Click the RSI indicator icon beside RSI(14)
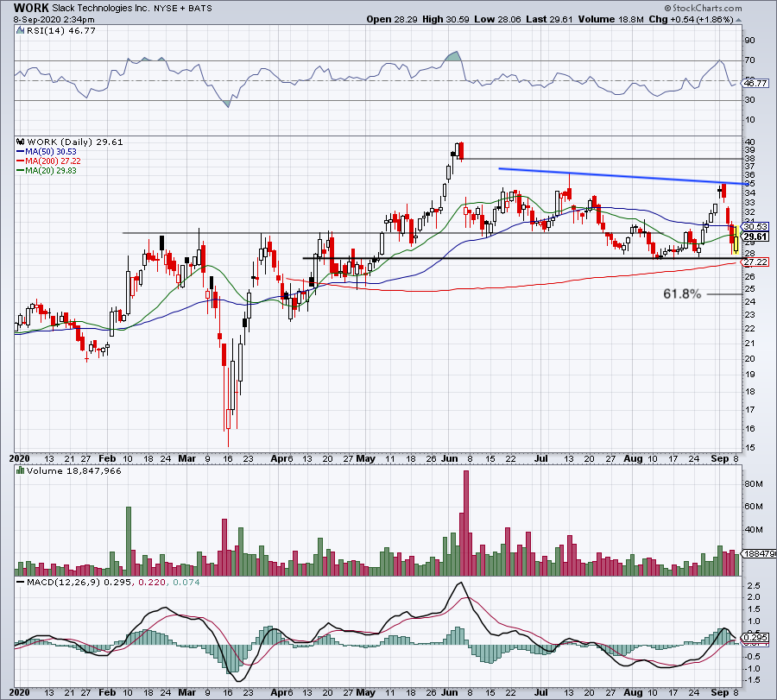 point(20,31)
